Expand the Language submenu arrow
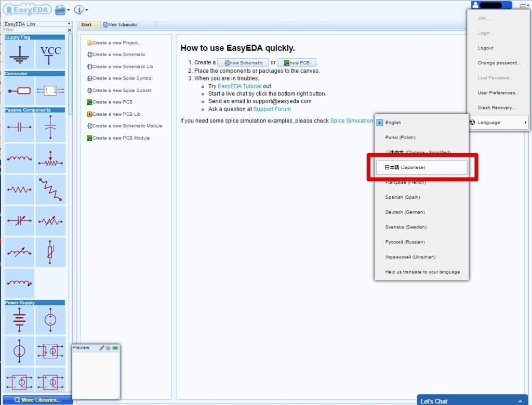Screen dimensions: 532x405 point(525,123)
